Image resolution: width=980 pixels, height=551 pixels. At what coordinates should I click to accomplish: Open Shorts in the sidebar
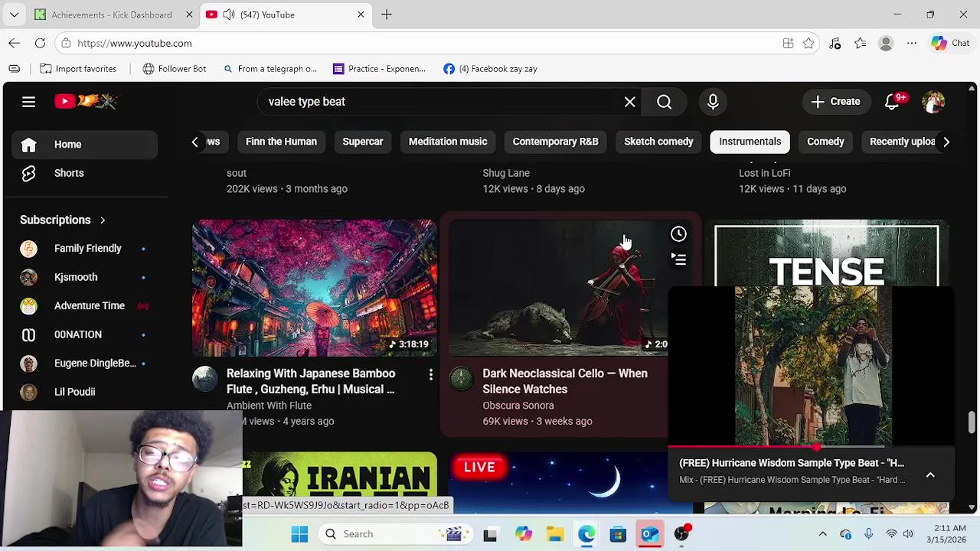click(84, 173)
